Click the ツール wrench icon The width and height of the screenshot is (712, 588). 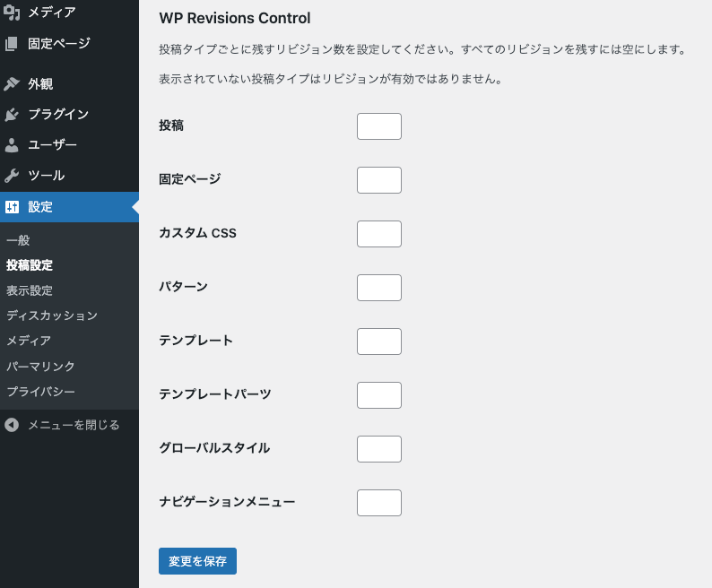tap(12, 176)
